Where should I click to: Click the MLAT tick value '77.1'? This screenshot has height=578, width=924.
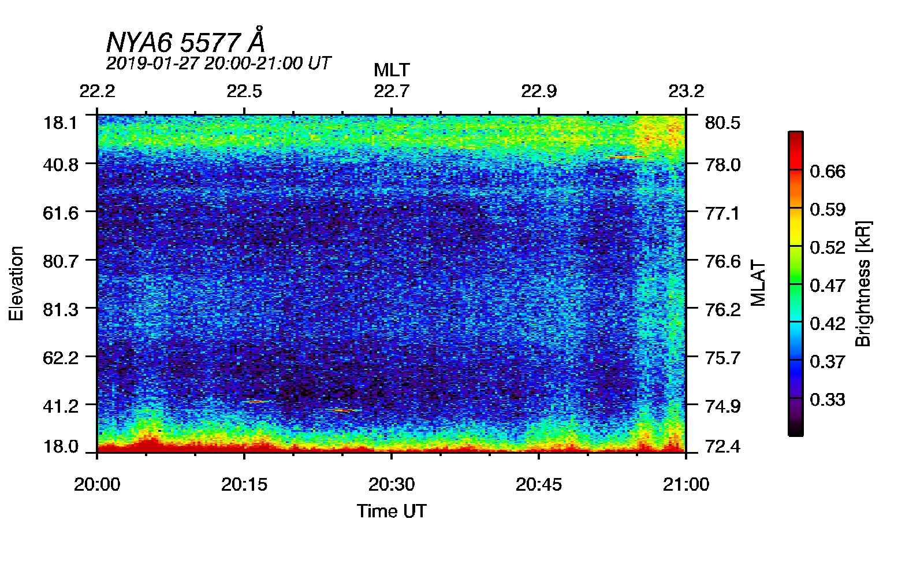point(723,213)
